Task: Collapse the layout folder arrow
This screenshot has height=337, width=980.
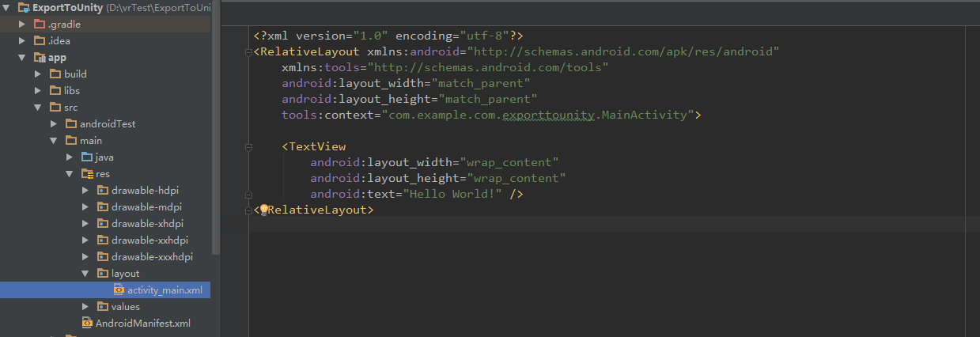Action: coord(85,274)
